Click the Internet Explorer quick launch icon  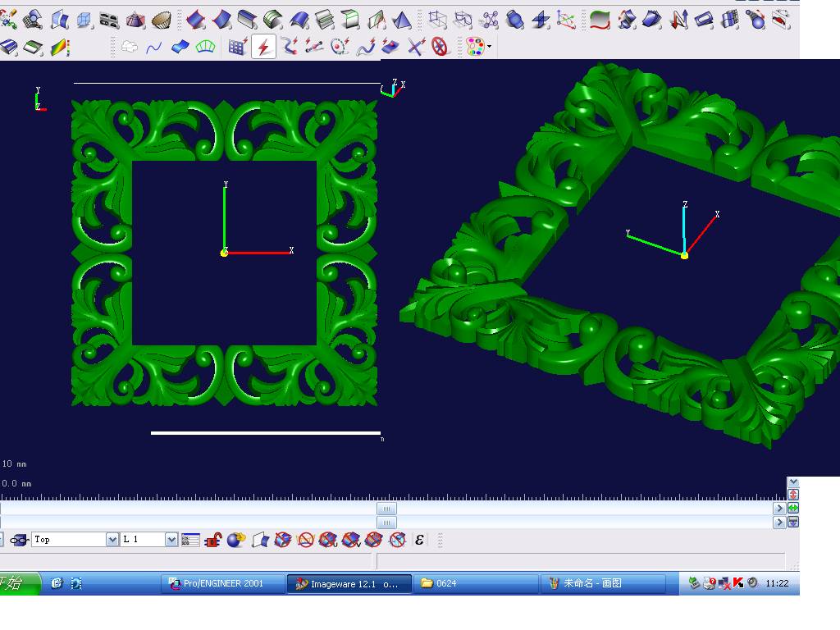pos(57,583)
